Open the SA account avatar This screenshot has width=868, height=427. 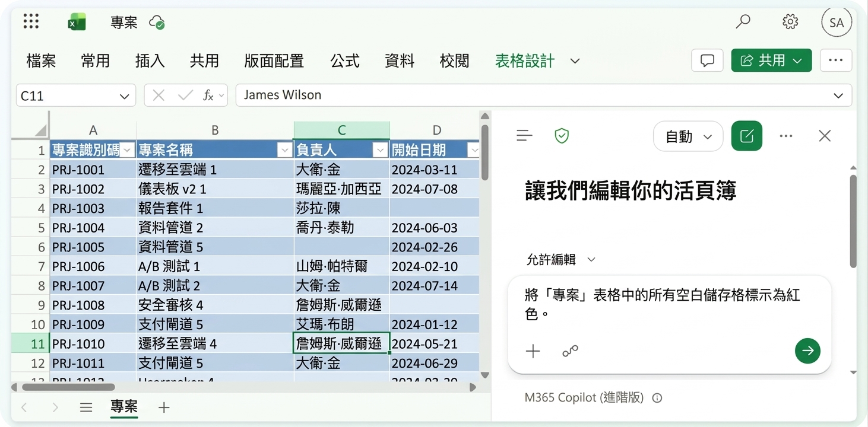click(837, 23)
